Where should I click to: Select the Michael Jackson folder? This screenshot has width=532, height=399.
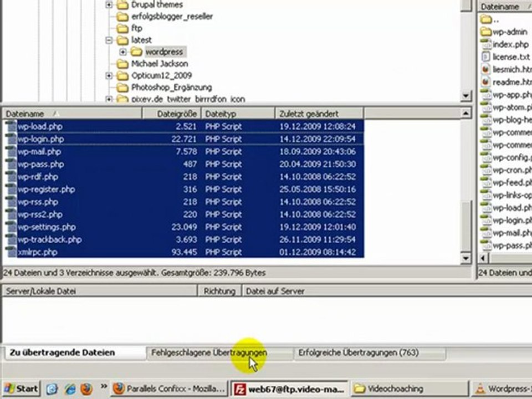coord(160,63)
